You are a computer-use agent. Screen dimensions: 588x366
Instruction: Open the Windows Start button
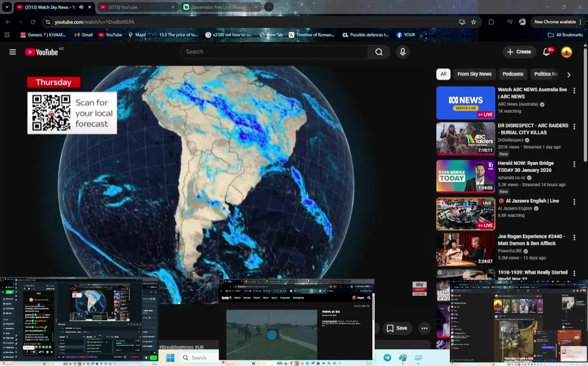(170, 357)
